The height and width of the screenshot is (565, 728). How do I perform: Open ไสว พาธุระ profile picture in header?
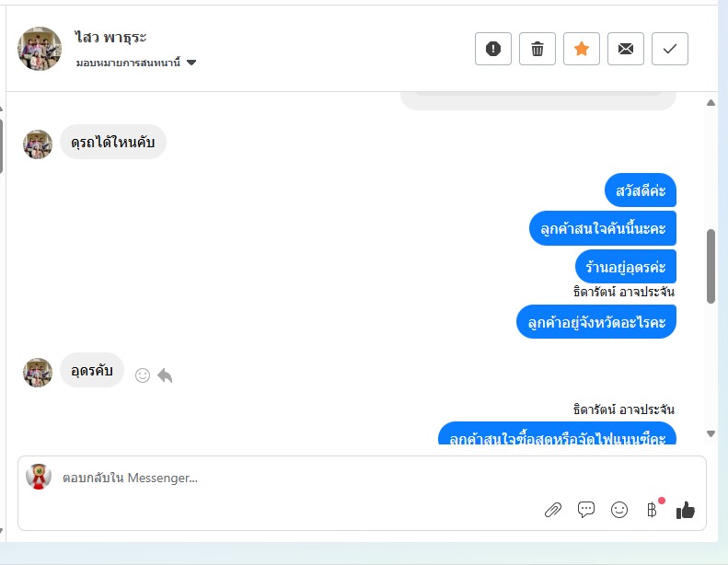(x=40, y=49)
